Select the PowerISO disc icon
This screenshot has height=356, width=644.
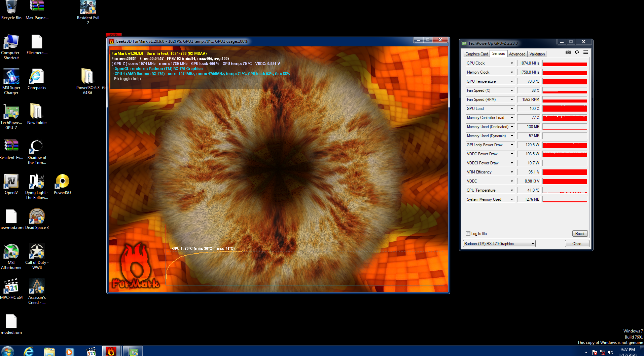click(62, 184)
